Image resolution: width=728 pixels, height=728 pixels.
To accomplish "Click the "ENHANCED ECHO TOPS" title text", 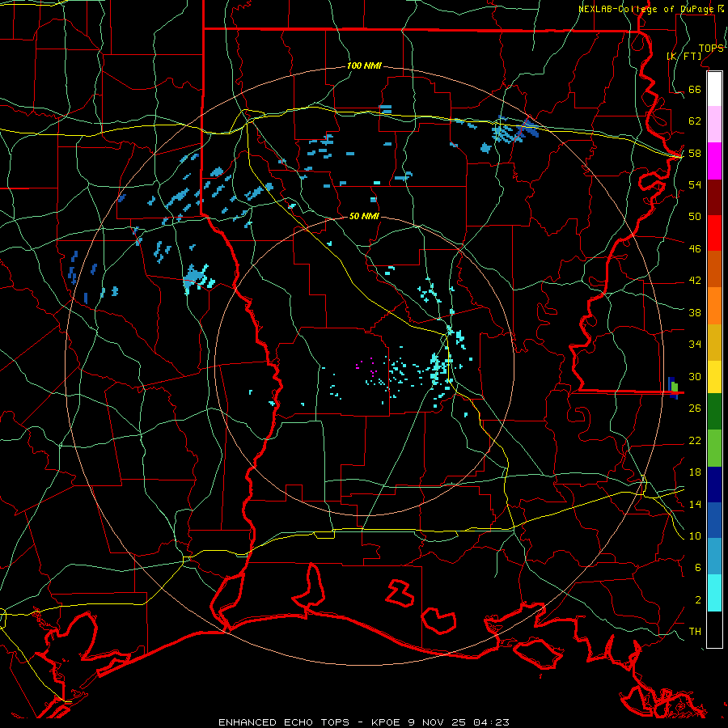I will tap(284, 722).
